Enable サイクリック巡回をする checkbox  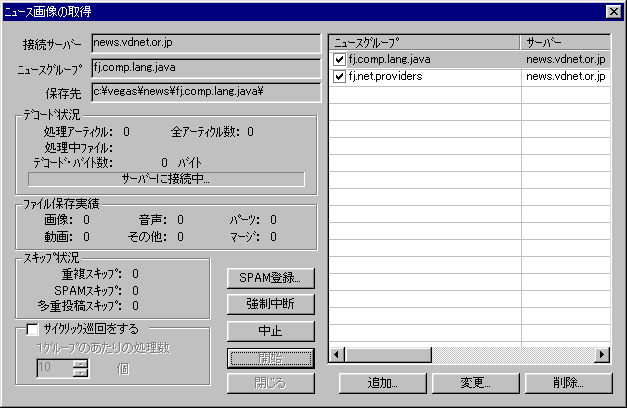(32, 329)
